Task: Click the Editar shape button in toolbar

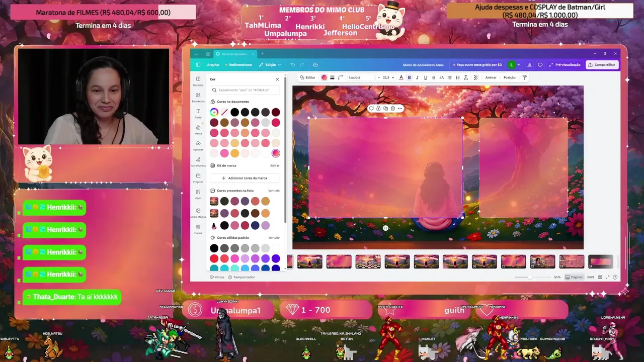Action: [x=307, y=77]
